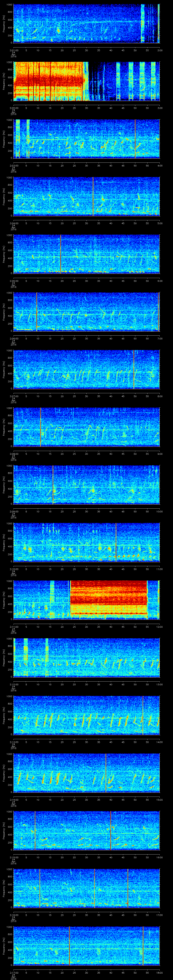Click the '2:11:00' time label
173x980 pixels.
coord(14,627)
